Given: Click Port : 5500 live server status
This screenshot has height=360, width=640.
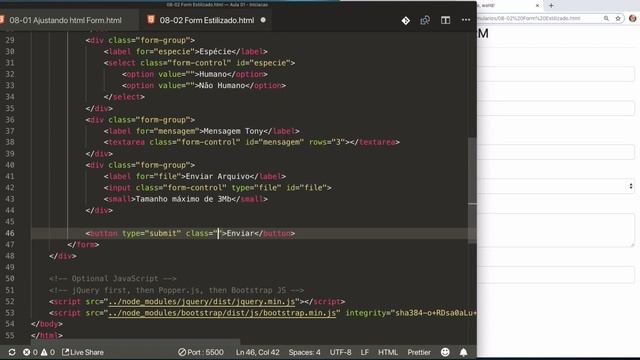Looking at the screenshot, I should pos(201,352).
